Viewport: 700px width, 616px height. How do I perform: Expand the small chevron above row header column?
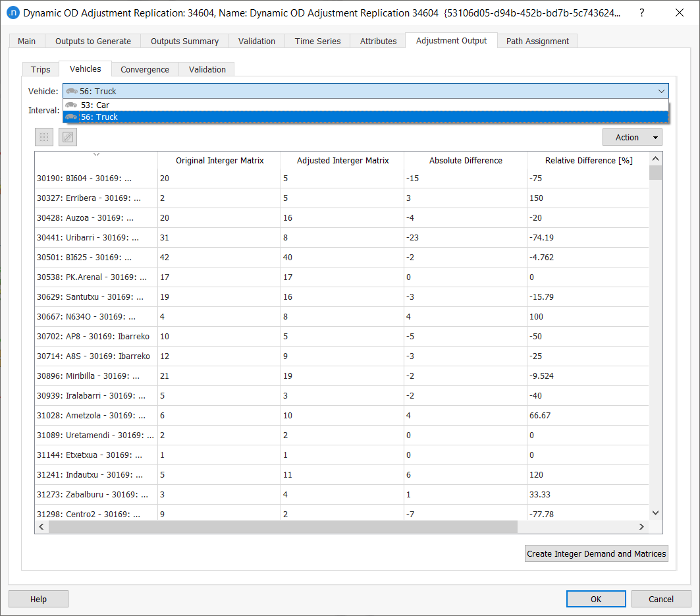(96, 154)
